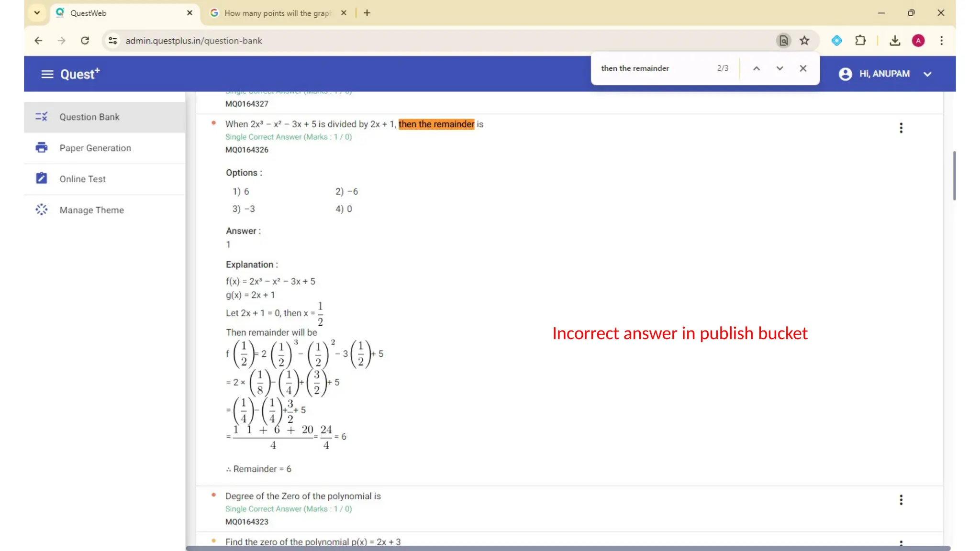The image size is (980, 551).
Task: Bookmark this page with star icon
Action: [804, 41]
